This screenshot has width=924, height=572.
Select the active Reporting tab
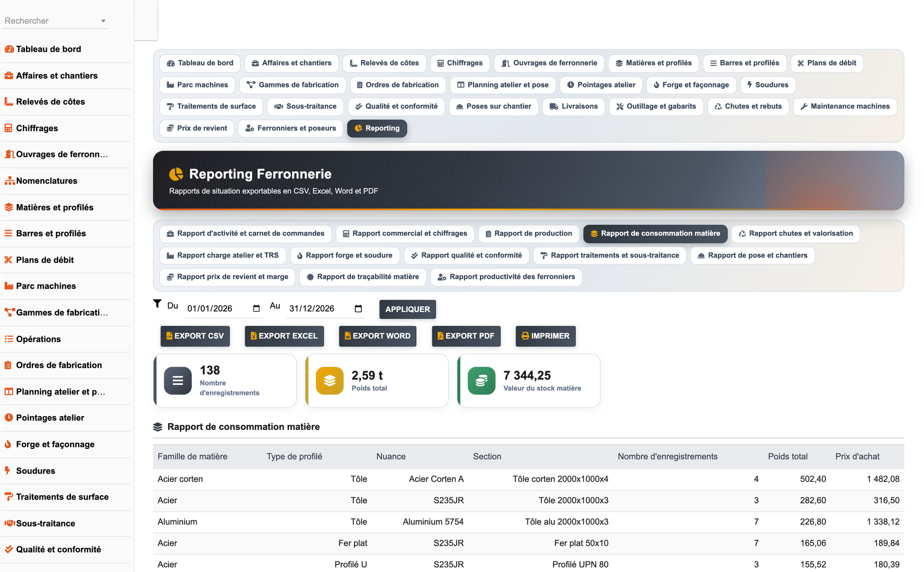coord(377,128)
